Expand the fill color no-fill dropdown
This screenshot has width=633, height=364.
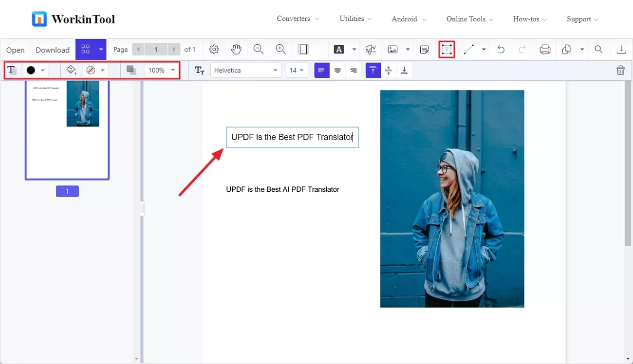[x=103, y=70]
